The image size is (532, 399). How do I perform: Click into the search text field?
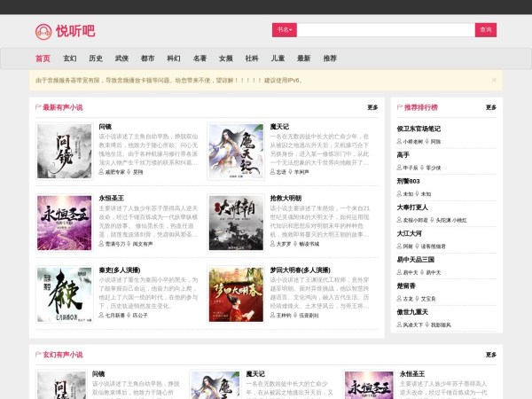385,29
